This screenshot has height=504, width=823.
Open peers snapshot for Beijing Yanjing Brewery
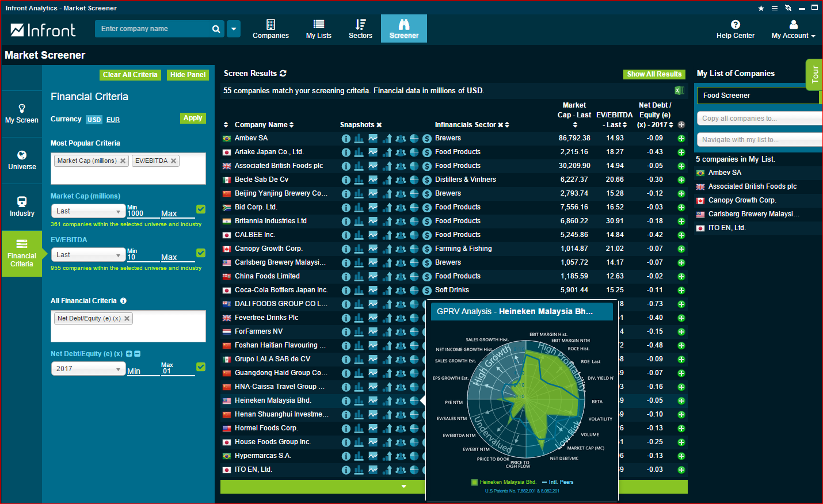(x=401, y=193)
